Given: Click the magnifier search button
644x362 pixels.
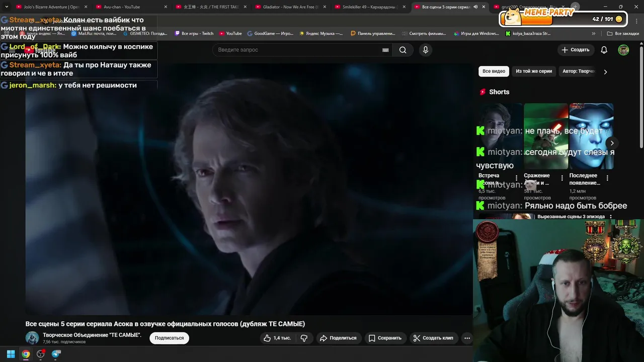Looking at the screenshot, I should click(x=403, y=50).
